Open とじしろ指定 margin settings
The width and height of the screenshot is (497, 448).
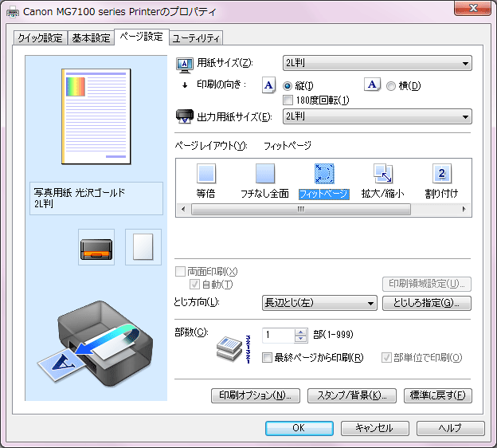pos(427,303)
